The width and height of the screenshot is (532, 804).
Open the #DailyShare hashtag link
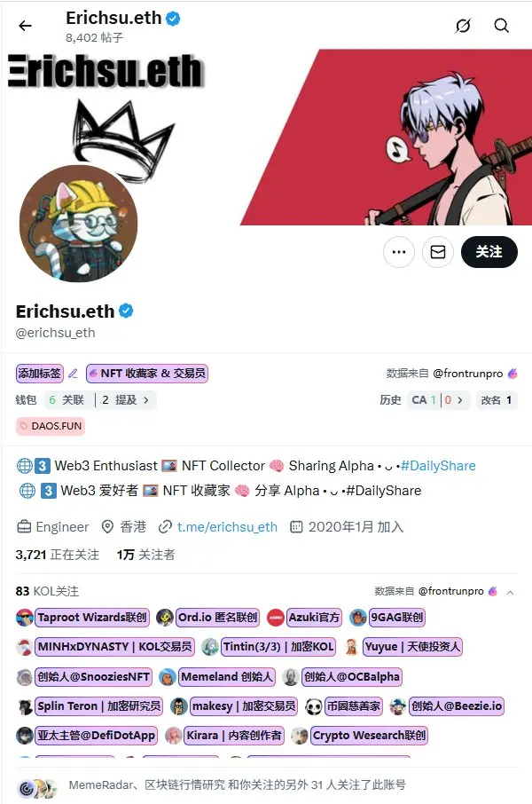click(x=438, y=466)
